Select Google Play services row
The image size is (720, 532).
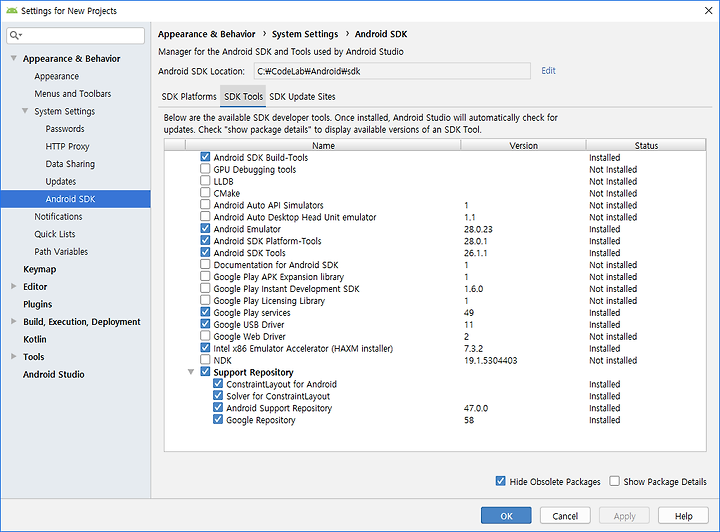435,313
